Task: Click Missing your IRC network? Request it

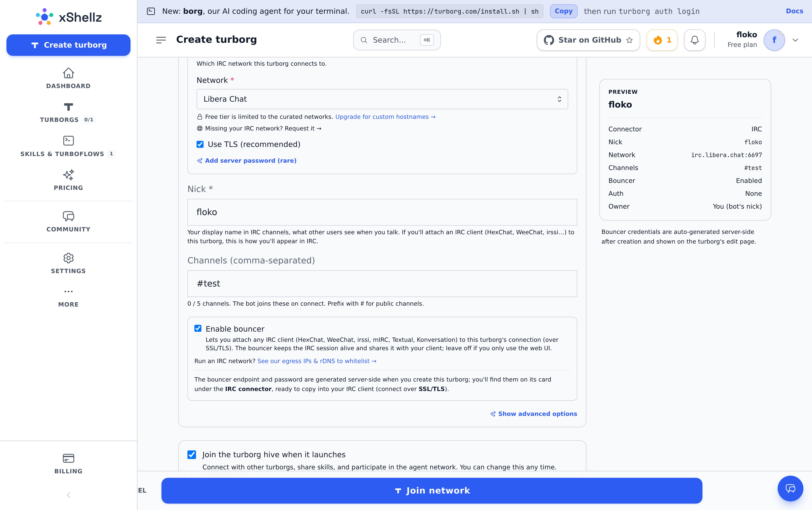Action: pos(259,128)
